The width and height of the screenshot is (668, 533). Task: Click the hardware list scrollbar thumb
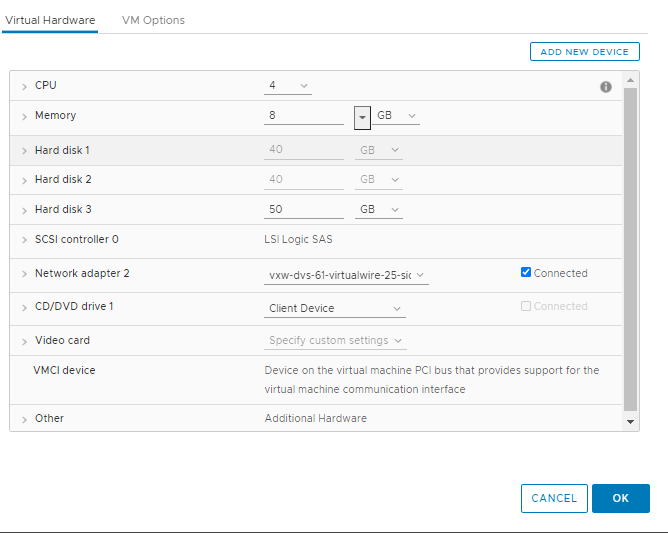[x=630, y=249]
